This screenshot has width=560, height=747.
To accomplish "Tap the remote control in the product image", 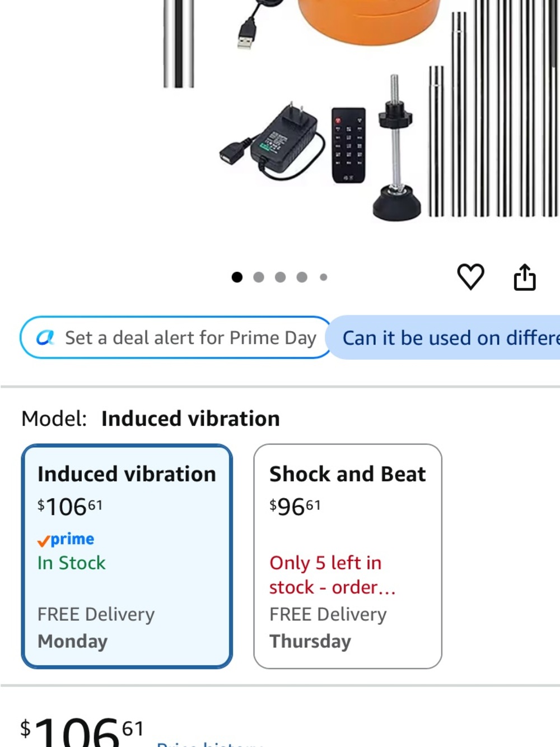I will tap(348, 145).
